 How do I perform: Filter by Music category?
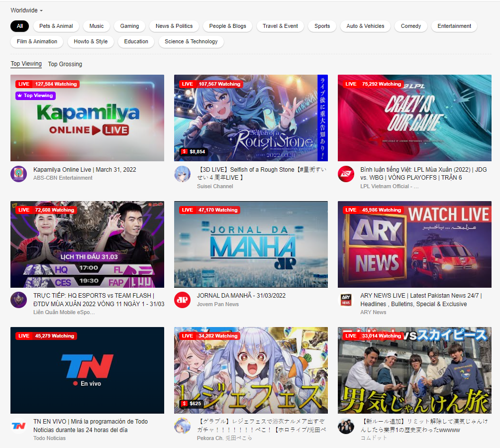[97, 26]
